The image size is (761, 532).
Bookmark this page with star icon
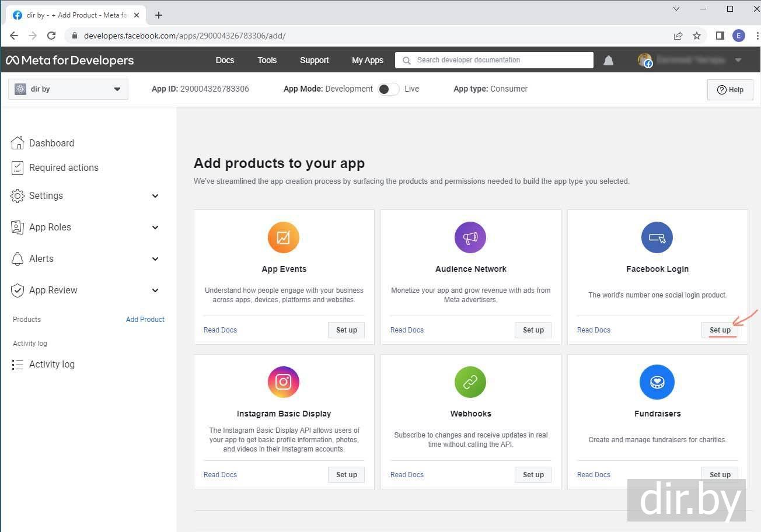(697, 36)
